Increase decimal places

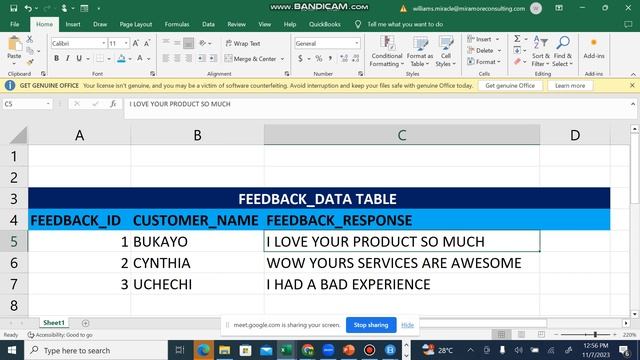coord(344,59)
